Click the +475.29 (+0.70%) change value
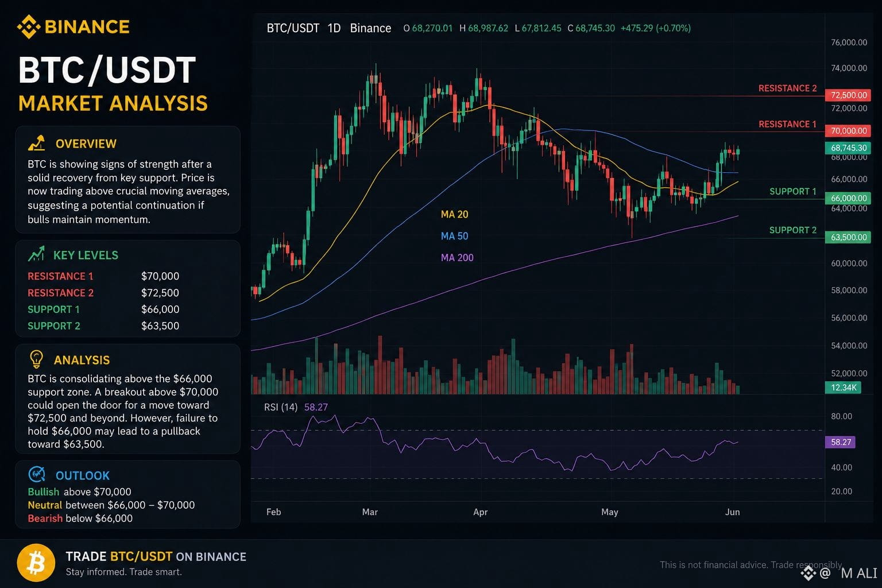Image resolution: width=882 pixels, height=588 pixels. tap(656, 28)
